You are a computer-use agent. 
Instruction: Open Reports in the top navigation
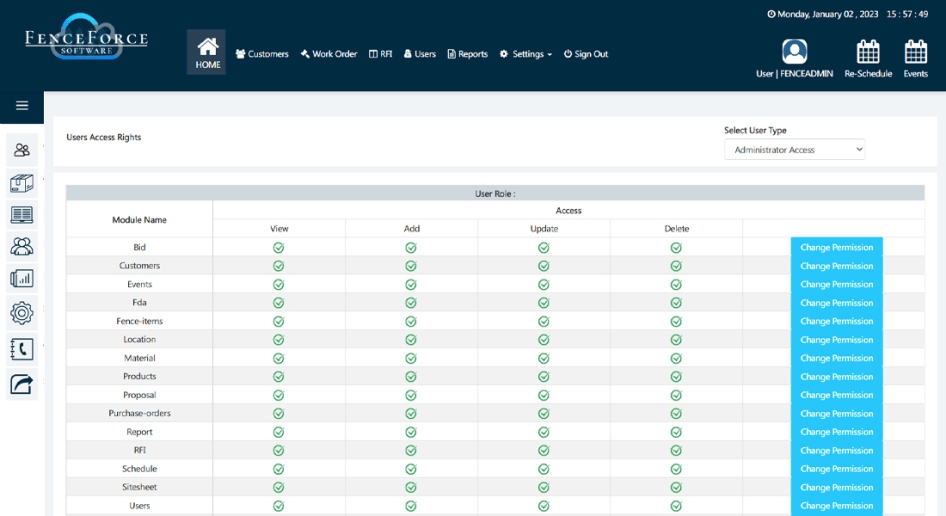(x=468, y=54)
